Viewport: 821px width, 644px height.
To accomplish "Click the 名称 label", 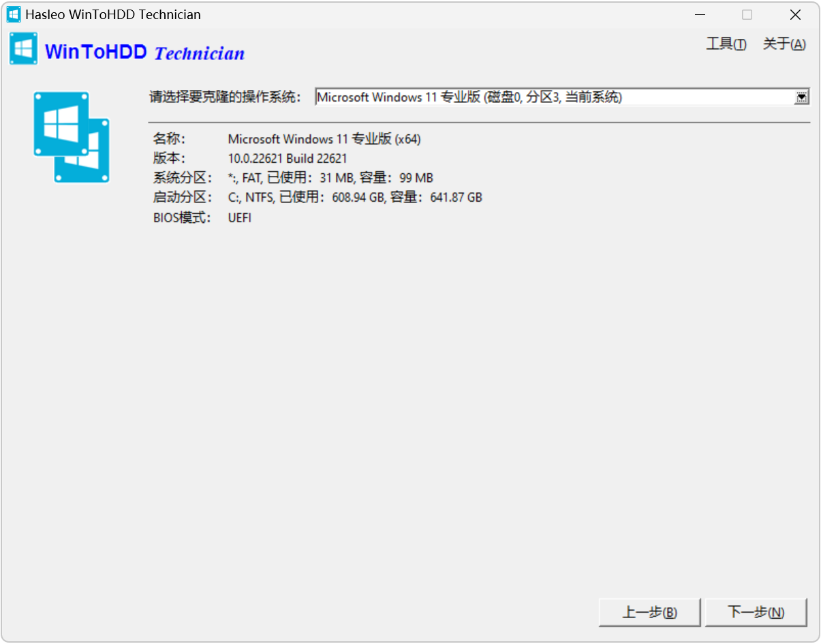I will [169, 139].
